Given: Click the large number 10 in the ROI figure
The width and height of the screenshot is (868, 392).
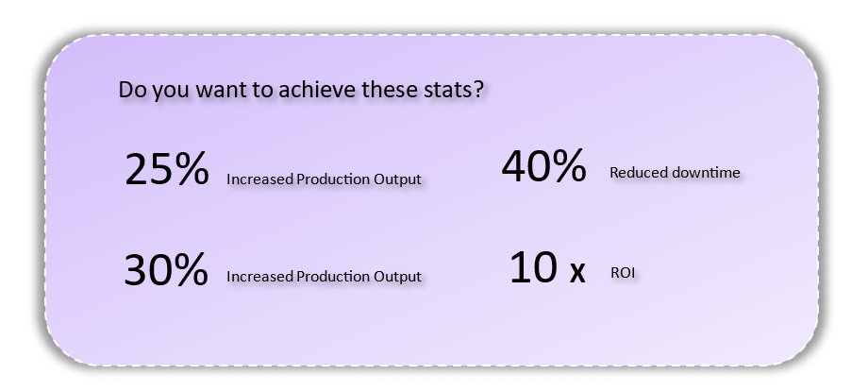Looking at the screenshot, I should pos(533,267).
